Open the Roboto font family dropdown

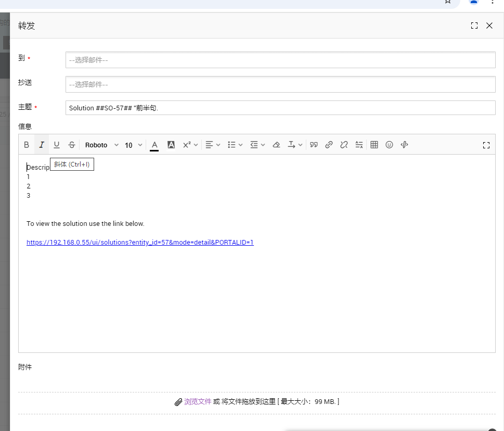coord(102,145)
